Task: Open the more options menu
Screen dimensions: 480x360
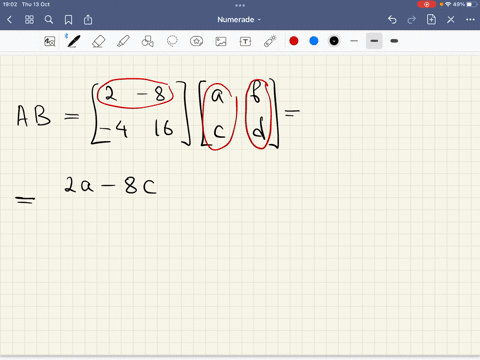Action: click(x=470, y=20)
